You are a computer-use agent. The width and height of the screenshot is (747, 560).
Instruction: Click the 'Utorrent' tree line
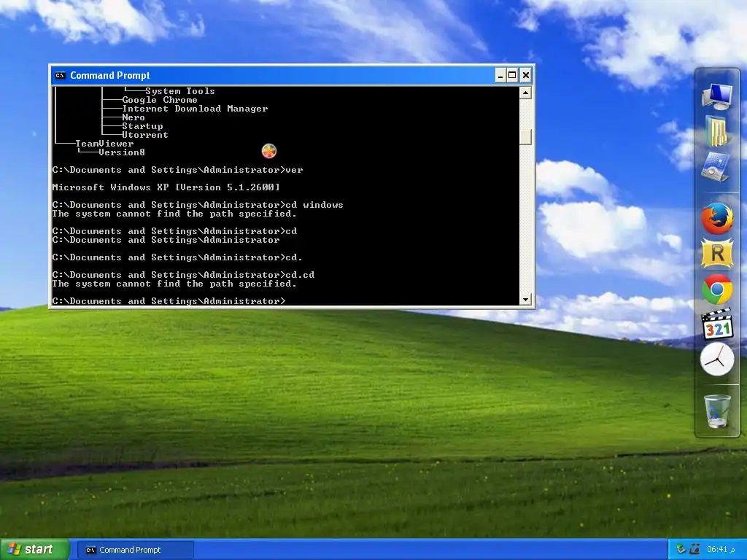[145, 135]
